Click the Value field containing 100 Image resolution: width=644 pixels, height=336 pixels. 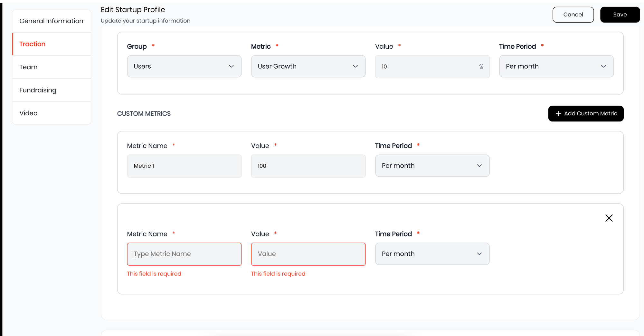[x=308, y=166]
